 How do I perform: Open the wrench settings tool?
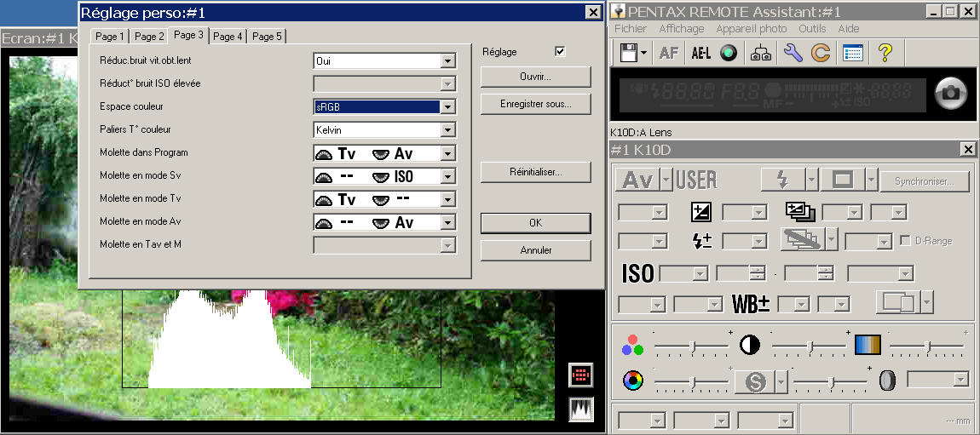pos(793,53)
